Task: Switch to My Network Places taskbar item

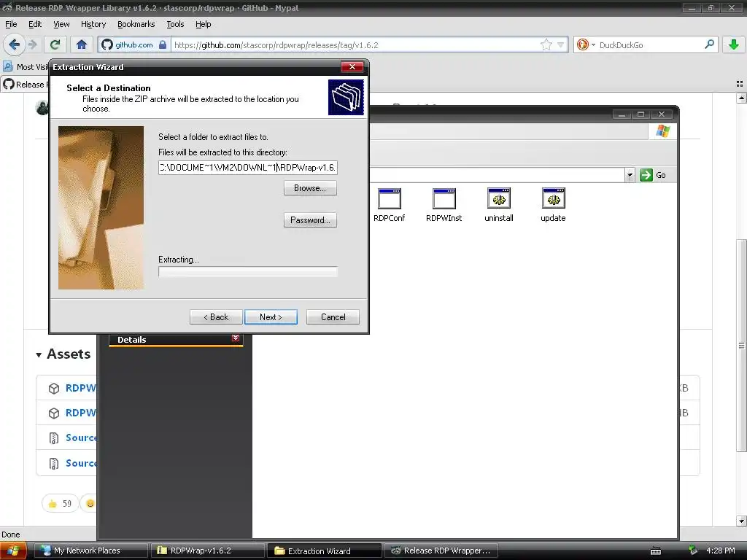Action: tap(91, 551)
